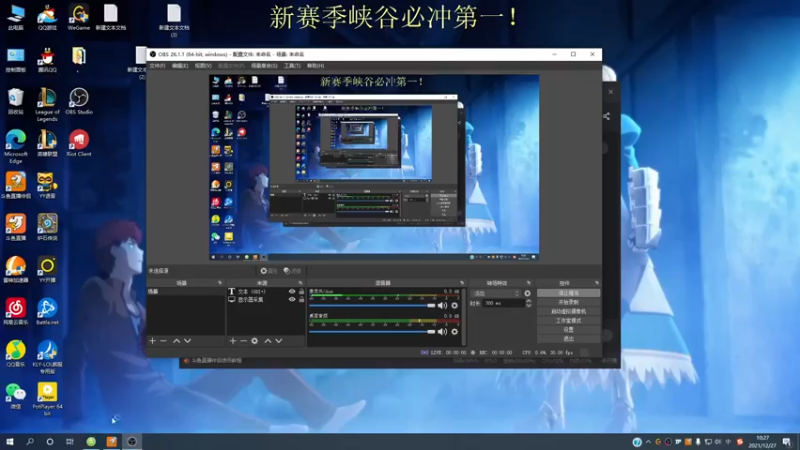
Task: Open scene transition type dropdown
Action: 495,293
